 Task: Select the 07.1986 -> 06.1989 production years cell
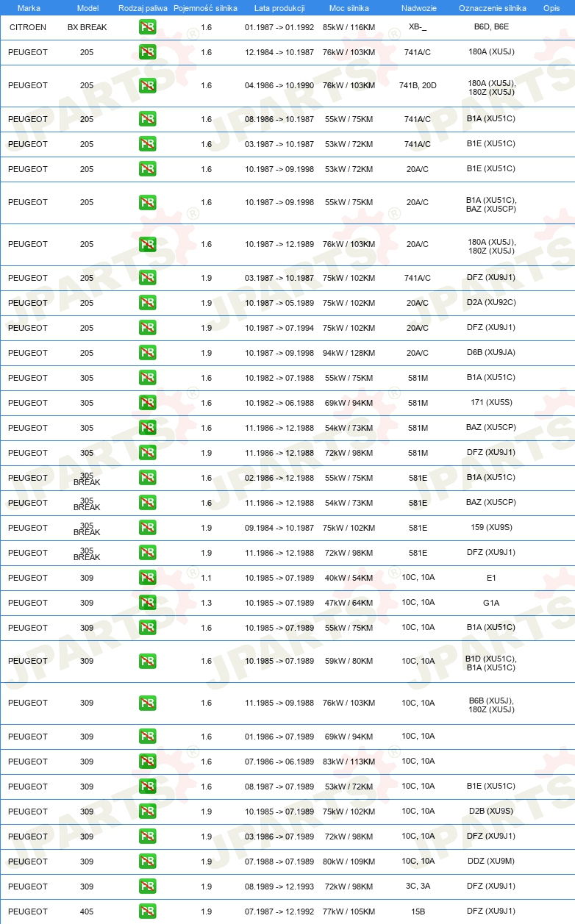(279, 762)
